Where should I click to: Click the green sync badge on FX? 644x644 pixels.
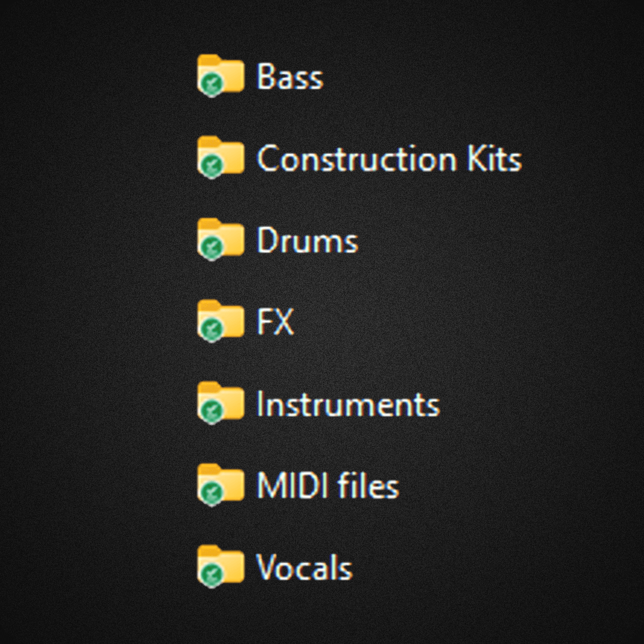(212, 329)
